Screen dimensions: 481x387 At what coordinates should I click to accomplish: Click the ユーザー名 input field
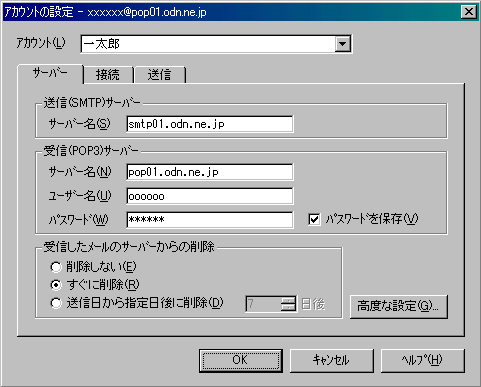(x=210, y=196)
